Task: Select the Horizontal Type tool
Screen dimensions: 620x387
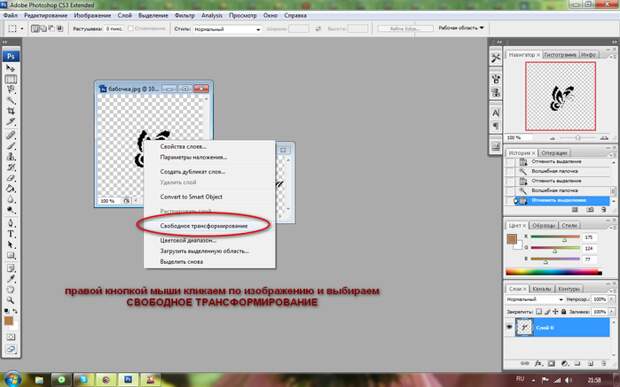Action: tap(11, 234)
